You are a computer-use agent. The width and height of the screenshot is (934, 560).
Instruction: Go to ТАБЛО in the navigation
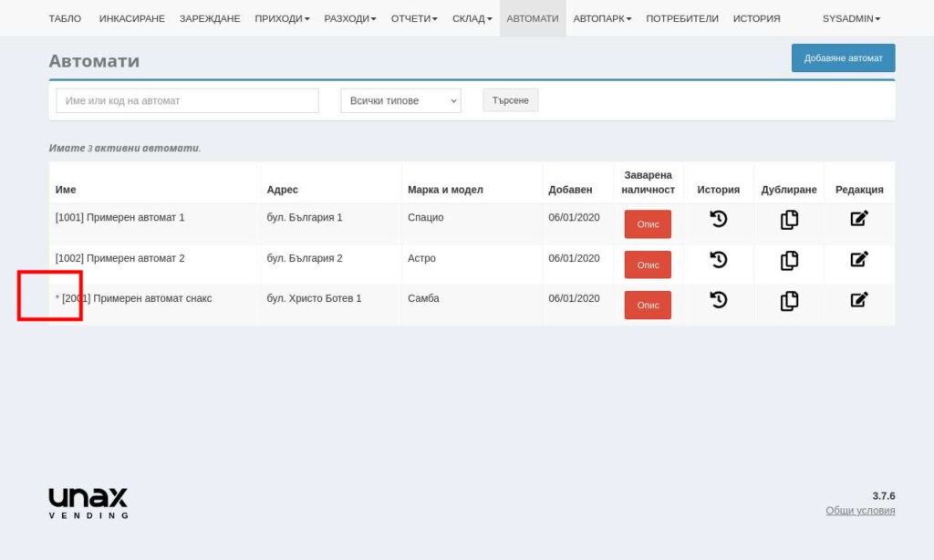(x=65, y=18)
